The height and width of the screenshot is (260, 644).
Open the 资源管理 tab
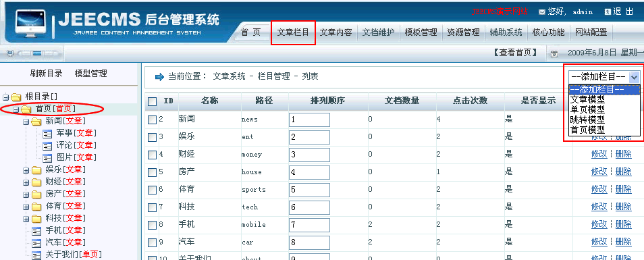(463, 32)
